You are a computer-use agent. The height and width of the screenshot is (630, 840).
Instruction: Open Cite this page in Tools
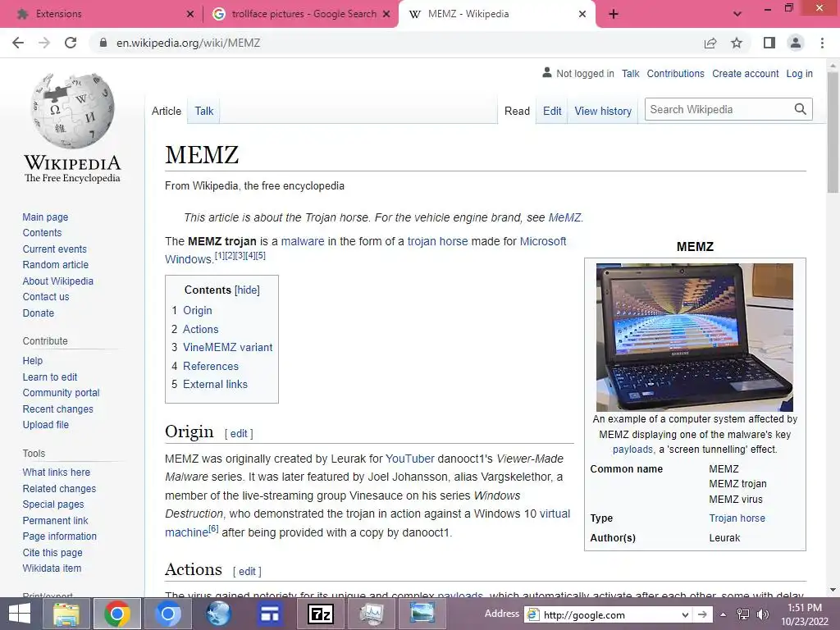pyautogui.click(x=52, y=552)
